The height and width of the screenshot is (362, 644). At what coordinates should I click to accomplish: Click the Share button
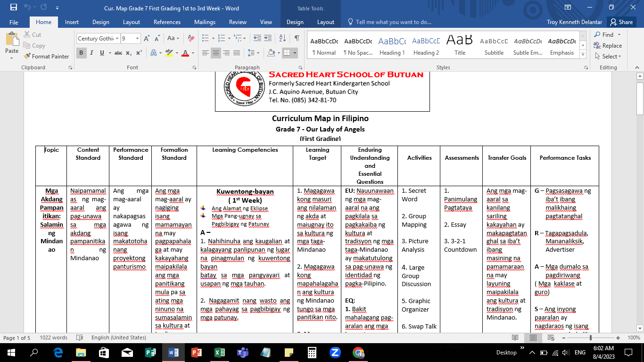tap(621, 22)
